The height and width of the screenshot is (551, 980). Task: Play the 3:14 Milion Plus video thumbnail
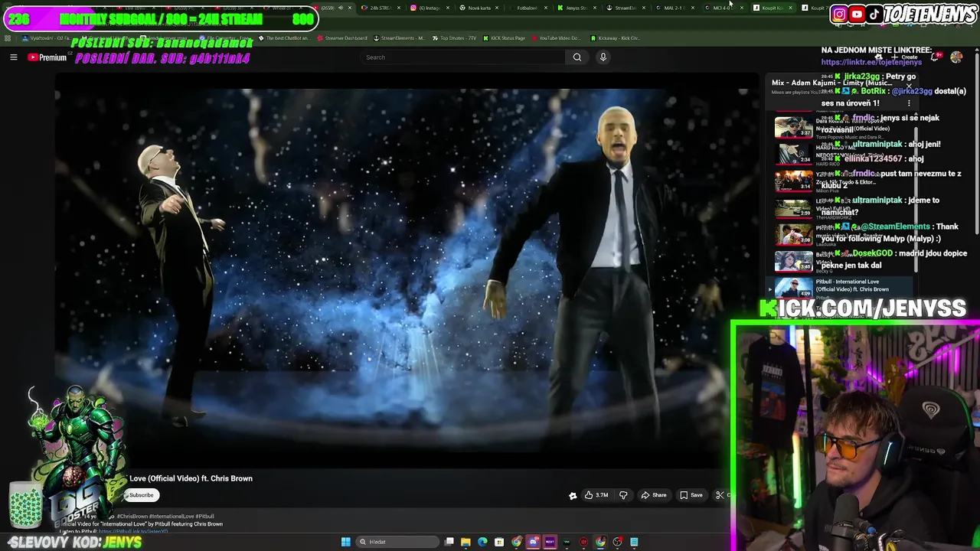pyautogui.click(x=793, y=181)
